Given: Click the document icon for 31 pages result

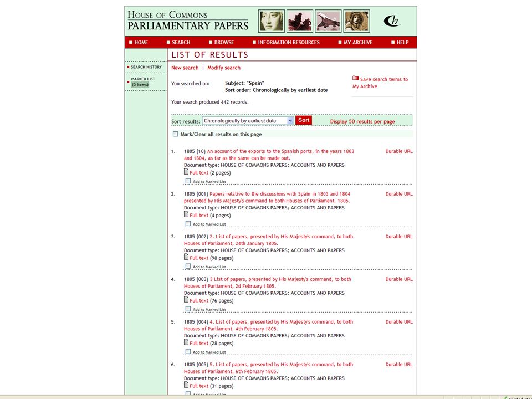Looking at the screenshot, I should [186, 385].
